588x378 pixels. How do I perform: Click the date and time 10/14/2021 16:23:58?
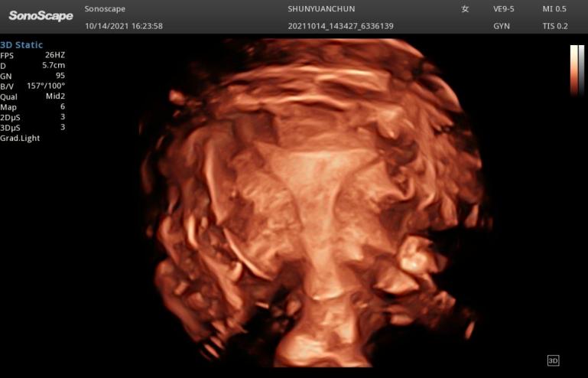(124, 26)
